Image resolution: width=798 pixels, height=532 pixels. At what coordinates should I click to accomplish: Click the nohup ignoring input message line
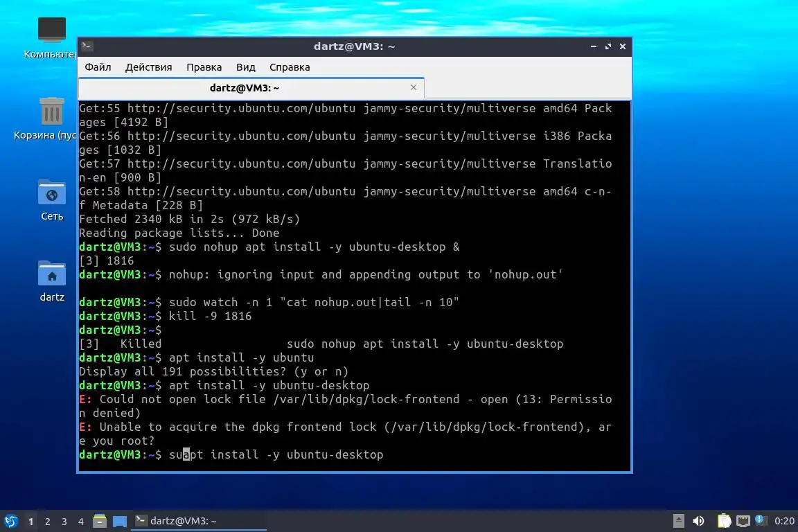tap(321, 275)
